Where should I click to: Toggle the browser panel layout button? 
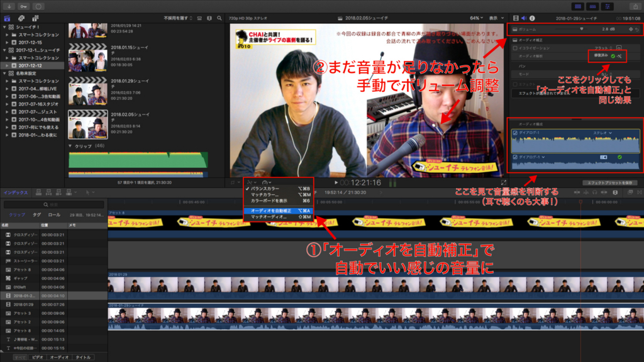[x=578, y=6]
